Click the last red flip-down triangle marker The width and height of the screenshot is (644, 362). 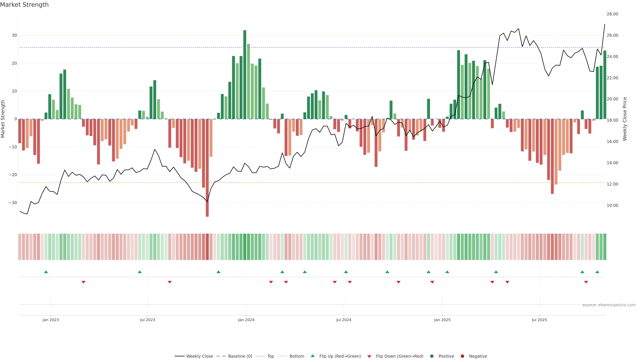[x=586, y=282]
